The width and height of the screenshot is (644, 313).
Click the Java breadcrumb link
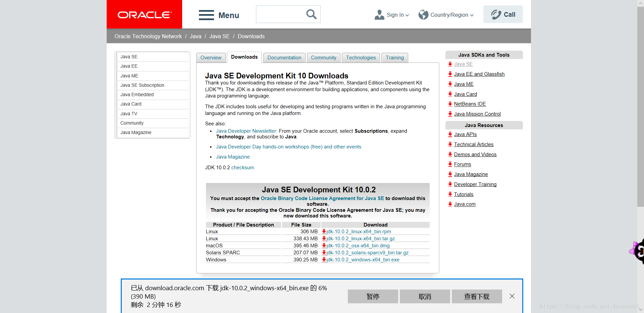point(196,36)
